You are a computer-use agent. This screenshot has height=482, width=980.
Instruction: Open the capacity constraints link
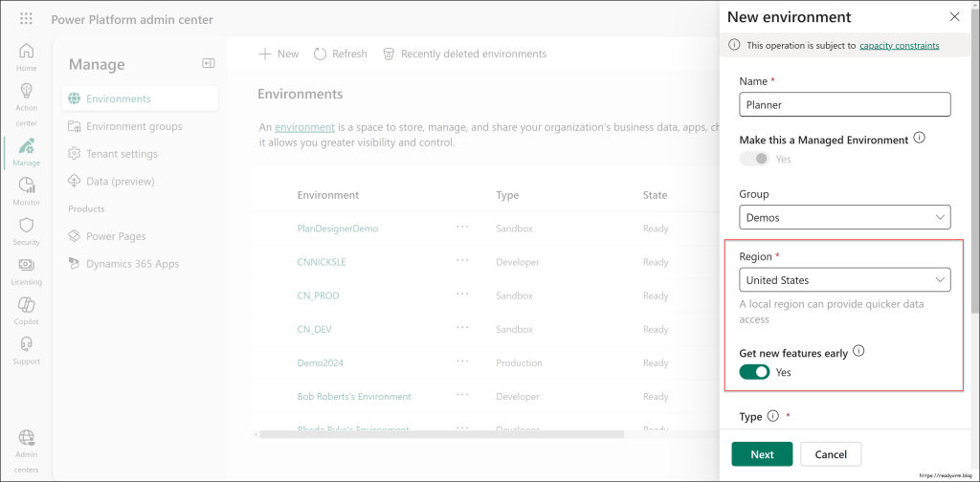899,45
